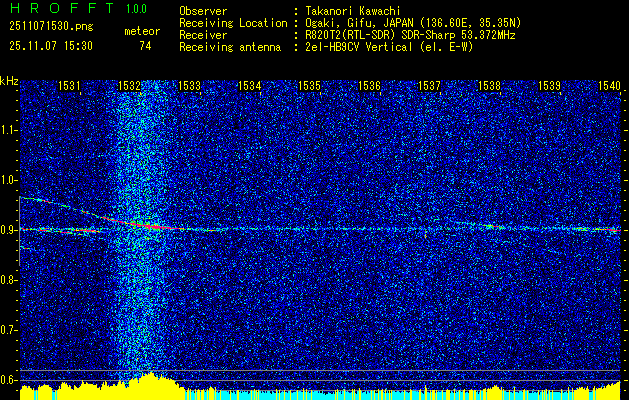
Task: Click the kHz axis label
Action: click(x=9, y=81)
